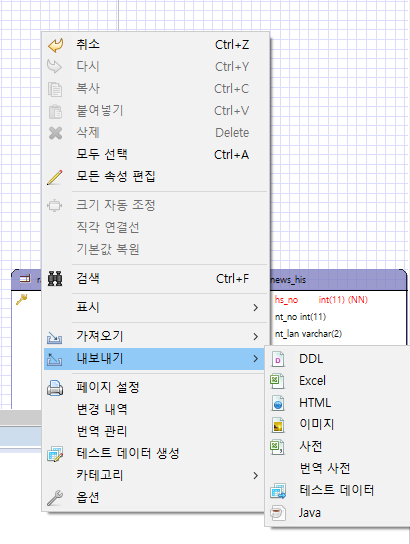The width and height of the screenshot is (410, 544).
Task: Click the Java coffee cup icon
Action: pyautogui.click(x=278, y=513)
